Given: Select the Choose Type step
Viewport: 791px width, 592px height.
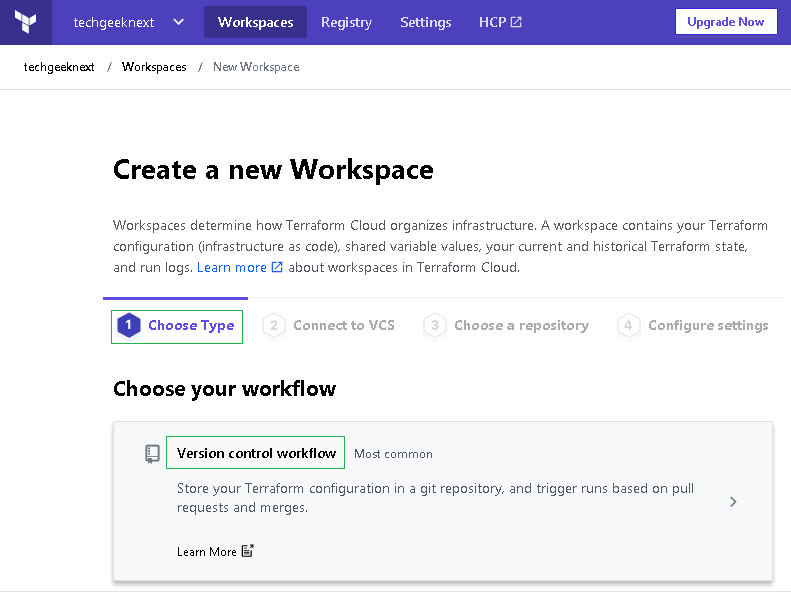Looking at the screenshot, I should (x=177, y=326).
